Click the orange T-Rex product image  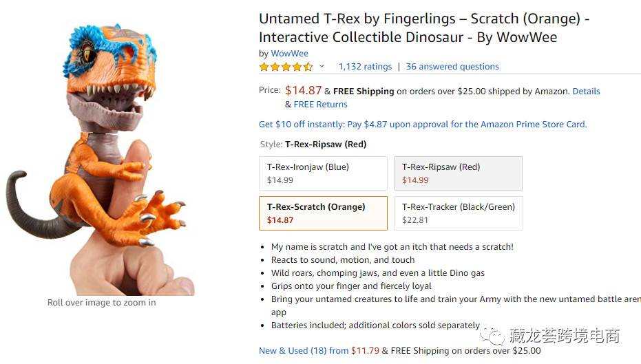[110, 158]
